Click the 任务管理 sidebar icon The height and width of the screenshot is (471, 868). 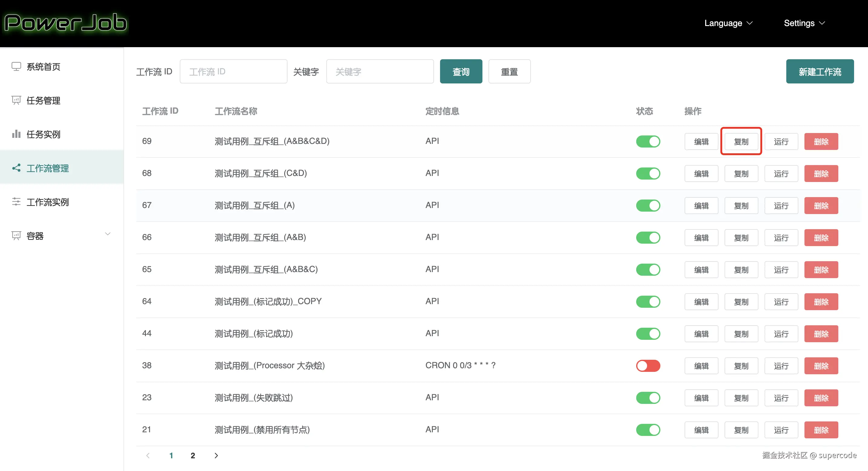(16, 100)
